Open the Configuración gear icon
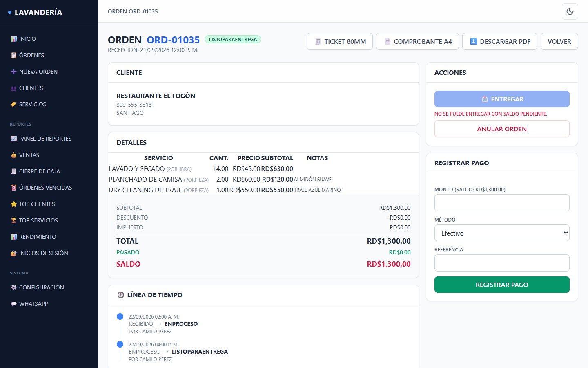The width and height of the screenshot is (588, 368). (14, 287)
